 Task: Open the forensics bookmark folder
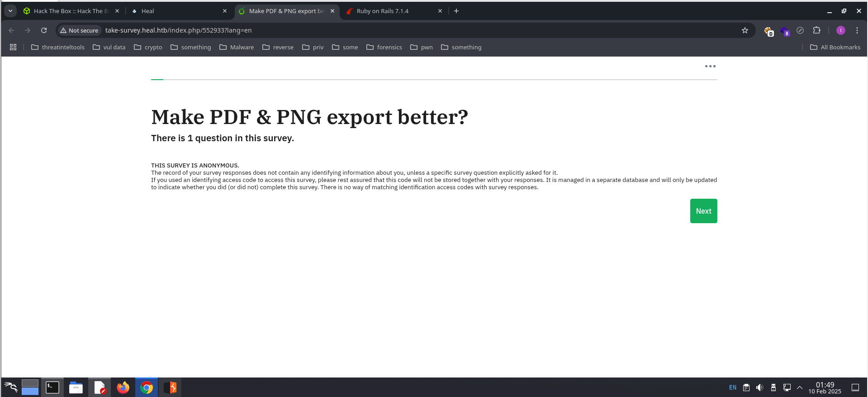(384, 47)
